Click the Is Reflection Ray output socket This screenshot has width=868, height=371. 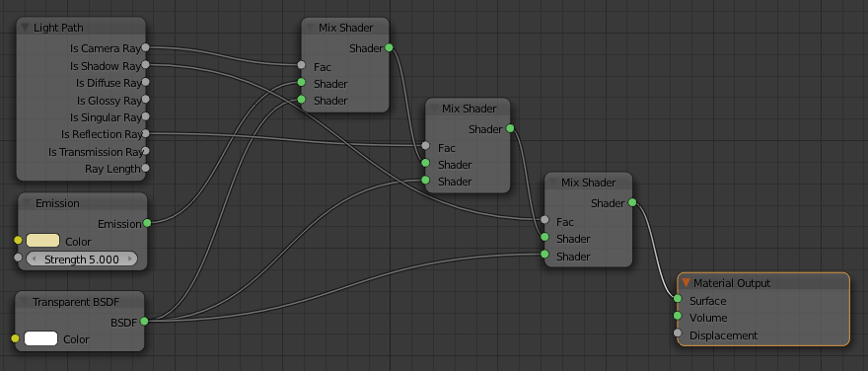145,133
